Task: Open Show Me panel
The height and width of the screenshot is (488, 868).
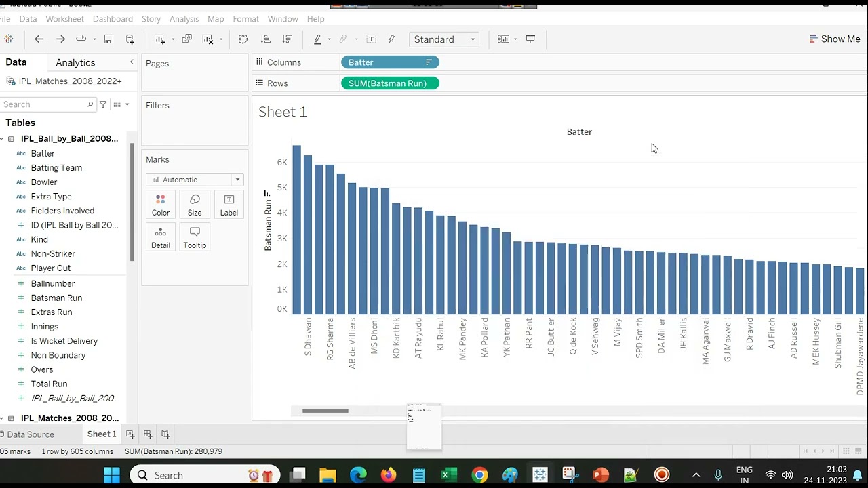Action: pos(835,39)
